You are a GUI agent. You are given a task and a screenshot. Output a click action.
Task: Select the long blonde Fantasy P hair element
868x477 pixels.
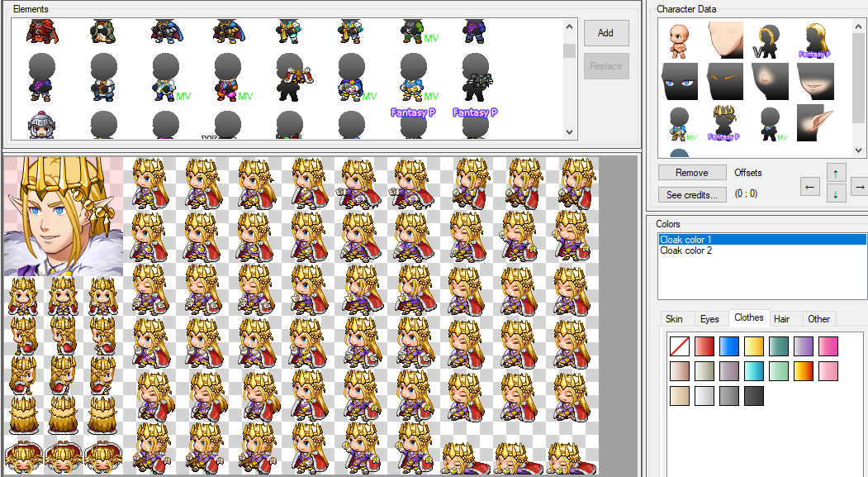pos(815,40)
